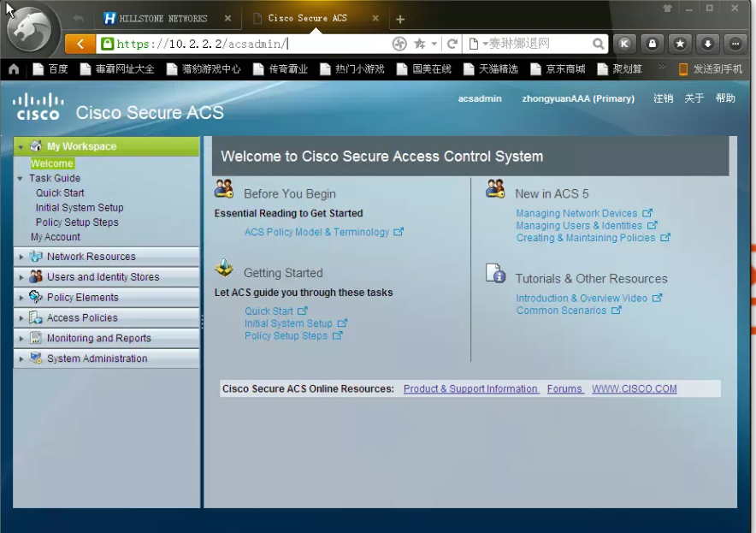Open the 京东商城 bookmark
756x533 pixels.
coord(558,69)
